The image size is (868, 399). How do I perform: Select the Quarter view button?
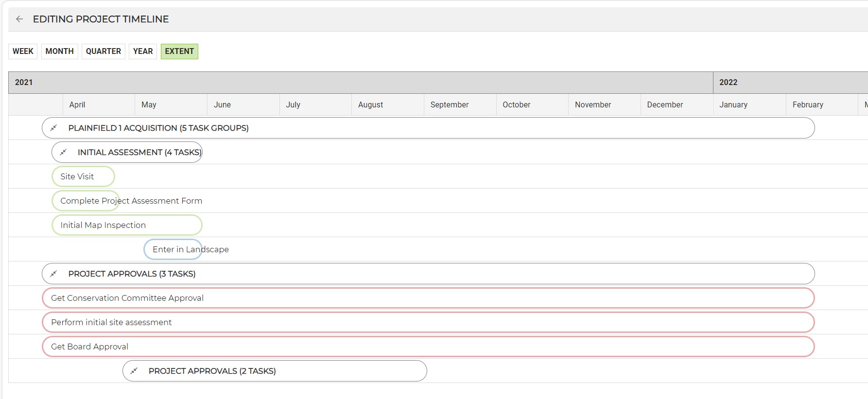[x=104, y=52]
